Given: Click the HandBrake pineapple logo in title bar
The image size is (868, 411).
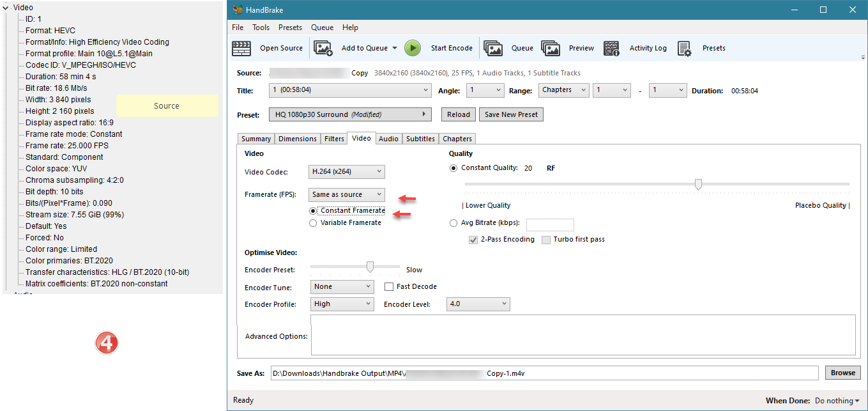Looking at the screenshot, I should (x=238, y=10).
